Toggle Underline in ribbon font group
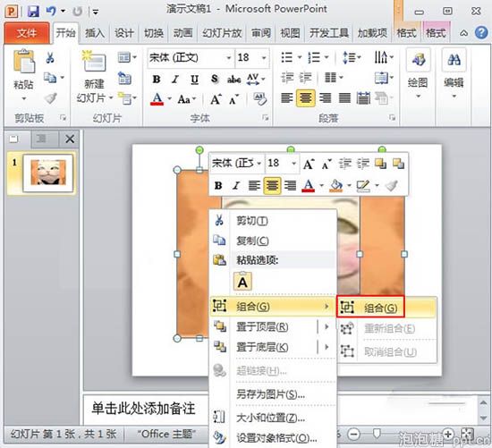 pyautogui.click(x=194, y=80)
